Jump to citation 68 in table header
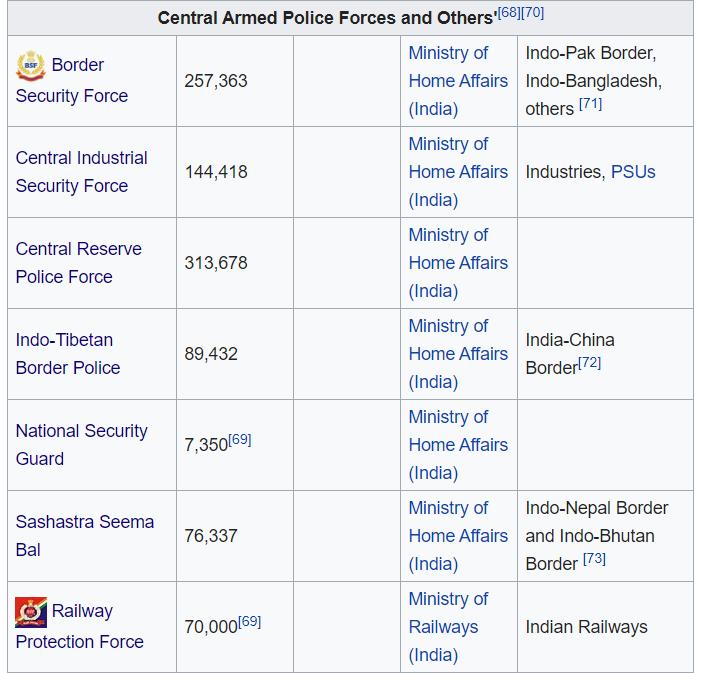The height and width of the screenshot is (673, 704). point(509,13)
